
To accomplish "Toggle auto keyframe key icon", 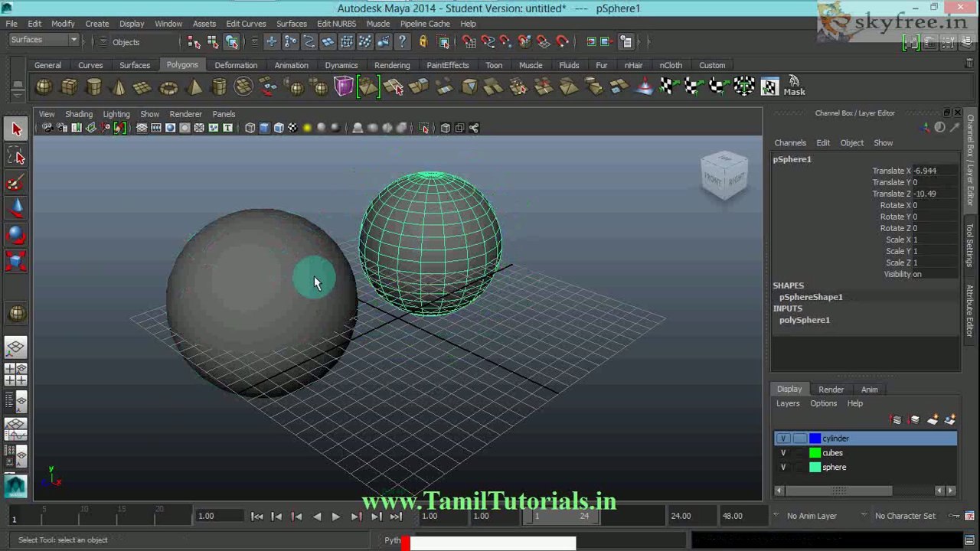I will (954, 516).
